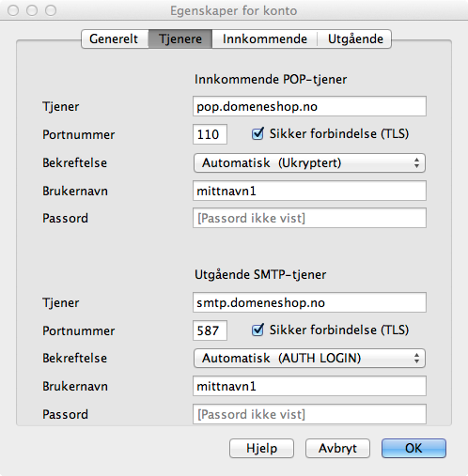Toggle POP Sikker forbindelse (TLS) checkbox
Image resolution: width=468 pixels, height=476 pixels.
coord(257,134)
